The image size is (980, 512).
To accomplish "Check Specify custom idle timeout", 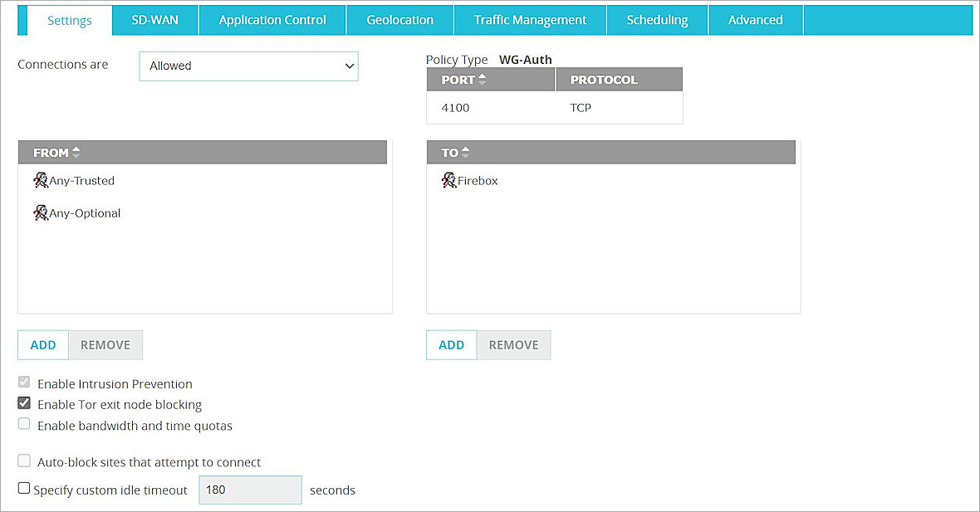I will 23,488.
